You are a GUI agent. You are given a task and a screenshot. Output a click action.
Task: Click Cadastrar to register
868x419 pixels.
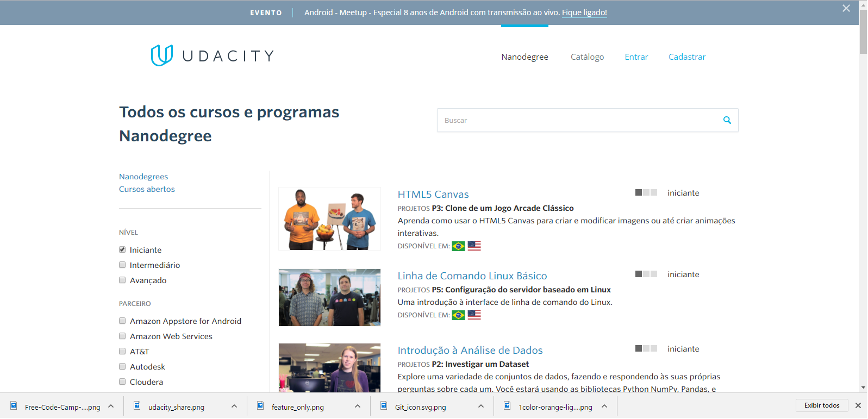[687, 57]
